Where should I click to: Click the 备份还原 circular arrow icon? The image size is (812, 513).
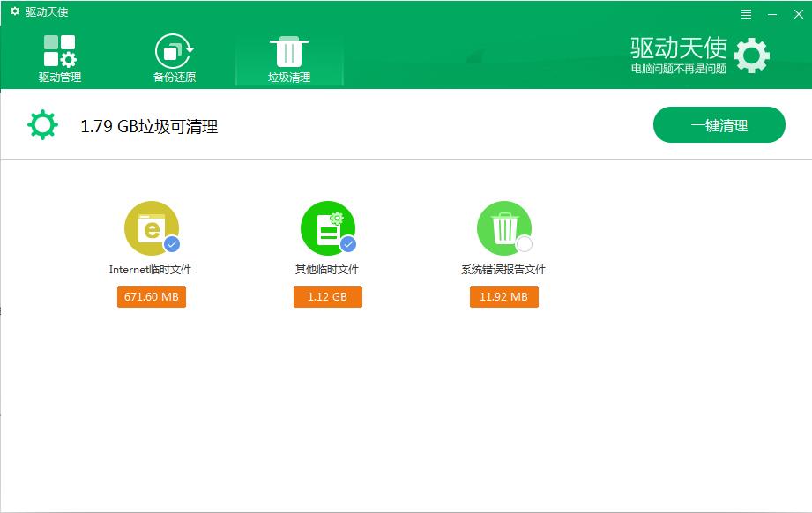tap(174, 51)
